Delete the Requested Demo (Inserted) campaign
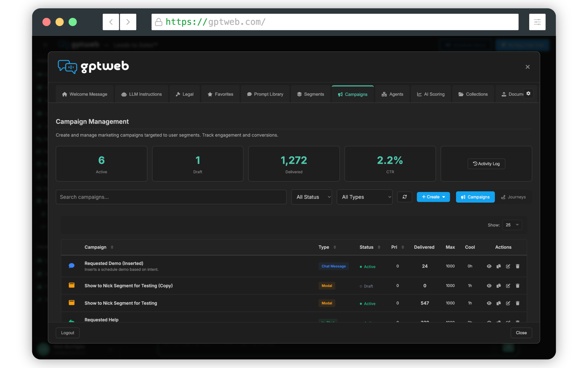 pos(518,266)
